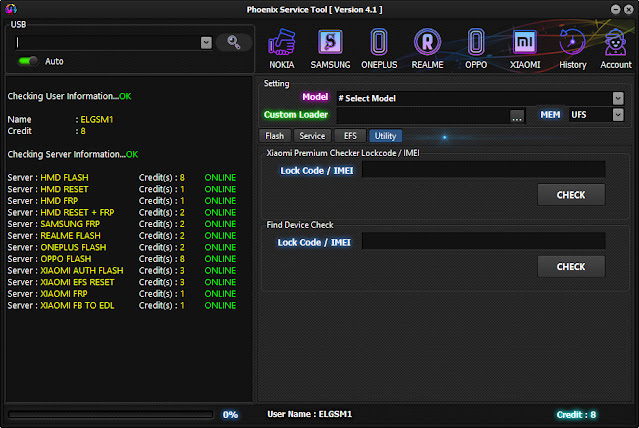The height and width of the screenshot is (428, 639).
Task: Click the ONEPLUS FLASH server name
Action: point(73,247)
